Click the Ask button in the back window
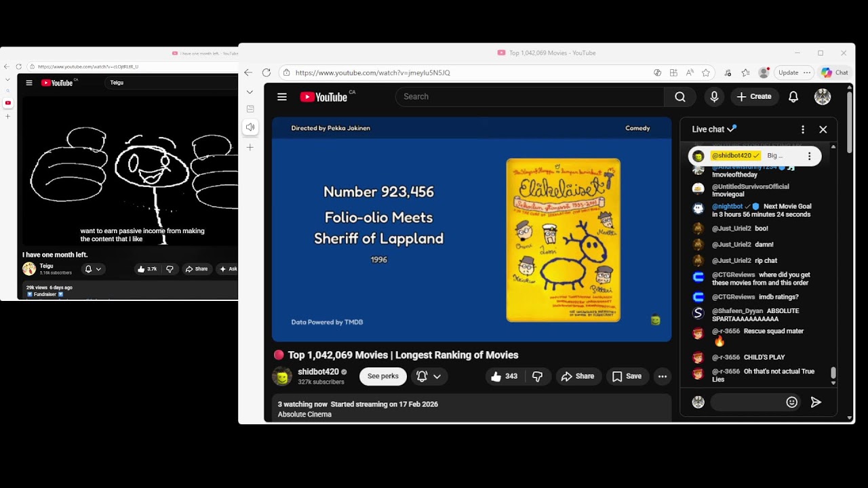This screenshot has height=488, width=868. (x=228, y=269)
